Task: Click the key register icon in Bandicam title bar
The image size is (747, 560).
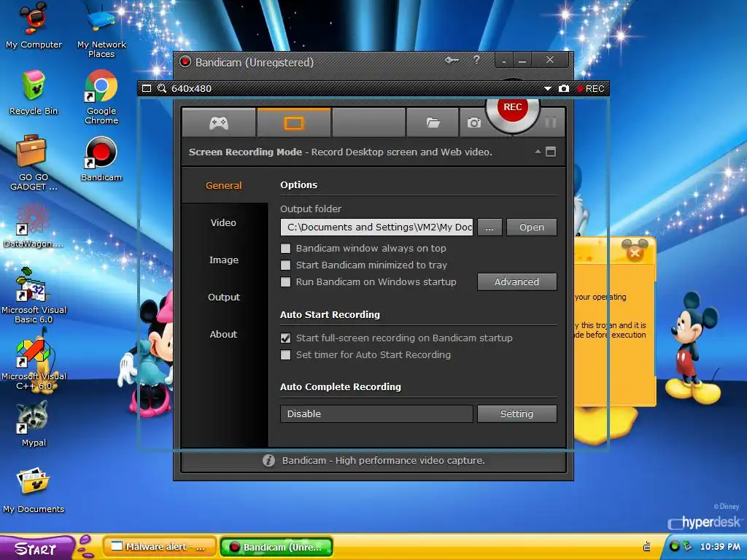Action: [x=452, y=61]
